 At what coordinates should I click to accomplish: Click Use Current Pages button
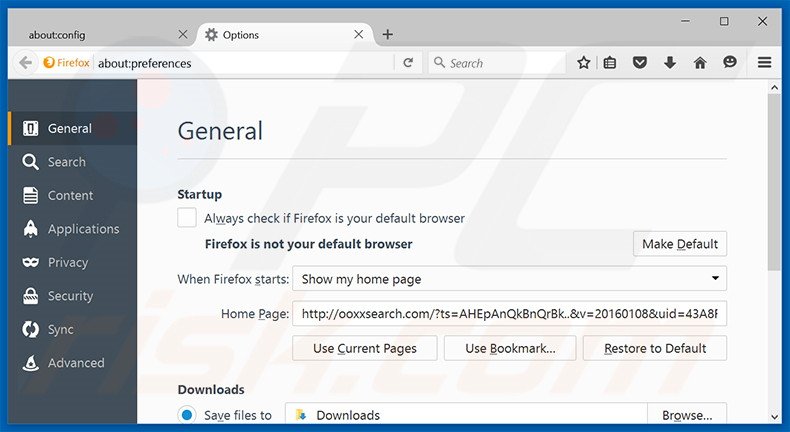(365, 348)
